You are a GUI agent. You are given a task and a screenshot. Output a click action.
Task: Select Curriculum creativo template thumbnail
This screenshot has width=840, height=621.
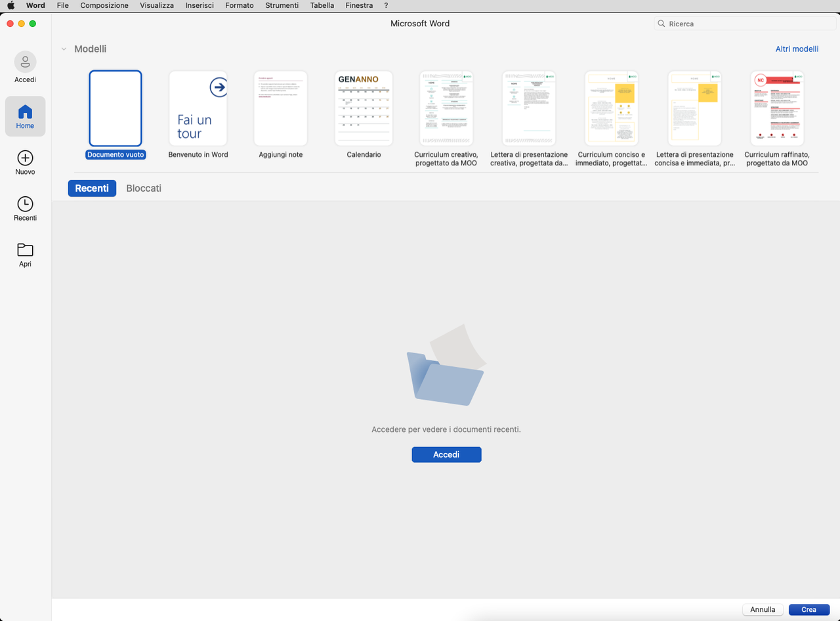pos(446,108)
